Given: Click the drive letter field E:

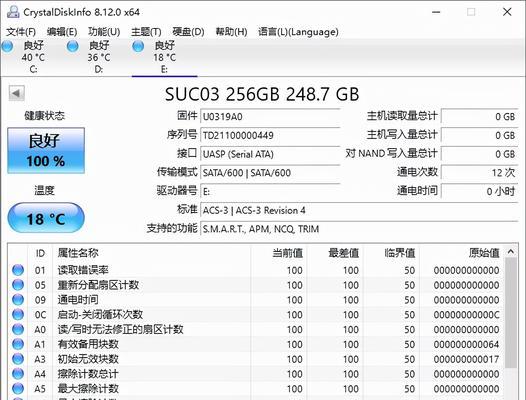Looking at the screenshot, I should (270, 192).
